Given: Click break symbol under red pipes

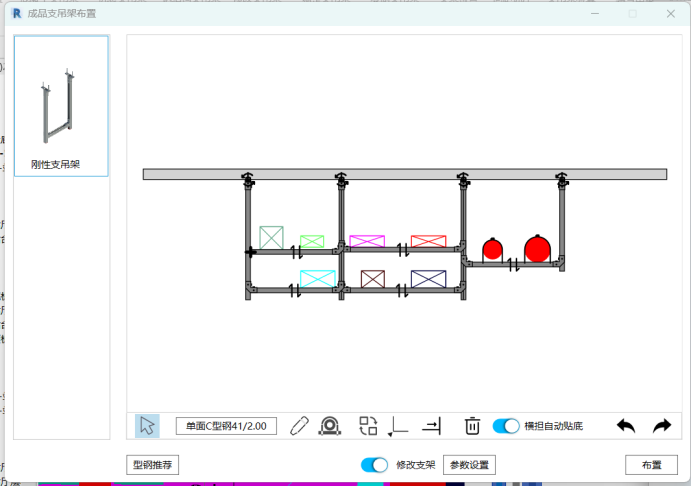Looking at the screenshot, I should [513, 265].
